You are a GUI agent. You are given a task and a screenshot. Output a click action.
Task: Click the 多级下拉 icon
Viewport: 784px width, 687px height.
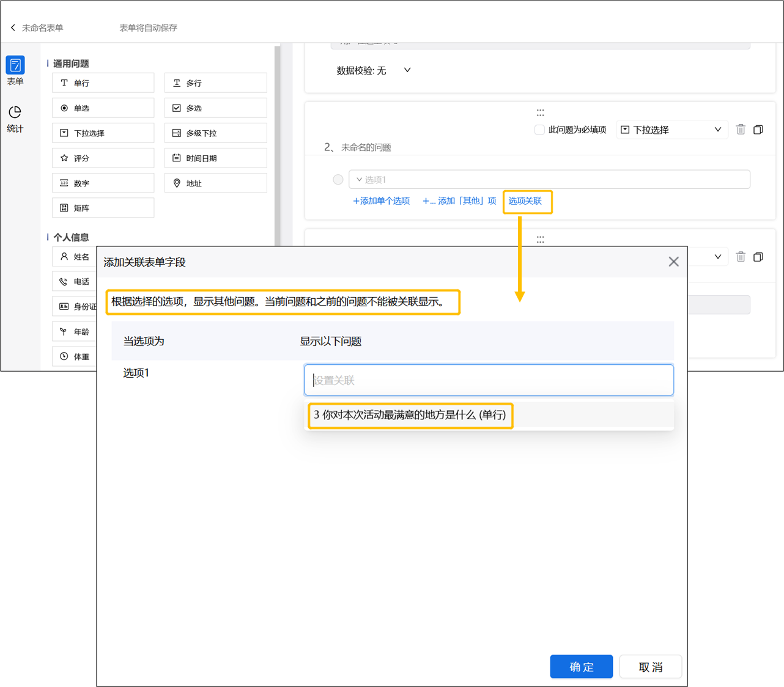[177, 133]
